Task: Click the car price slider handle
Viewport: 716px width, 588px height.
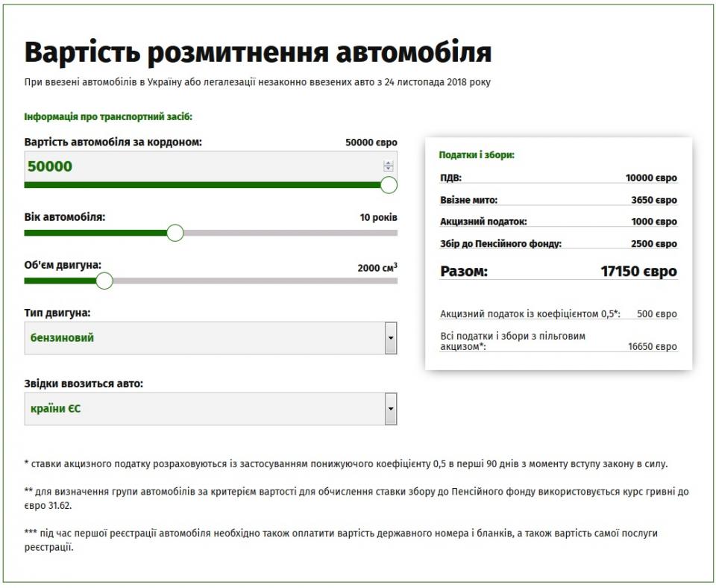Action: [389, 185]
